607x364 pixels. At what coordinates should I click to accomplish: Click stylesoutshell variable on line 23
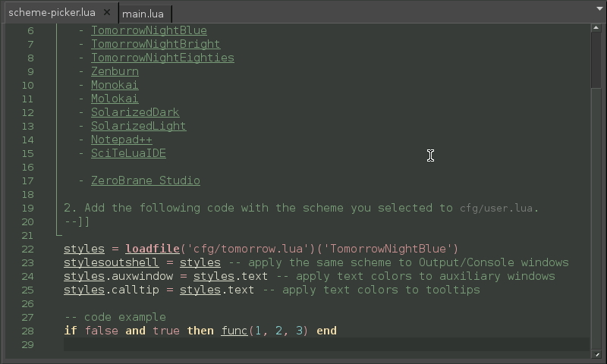point(111,262)
